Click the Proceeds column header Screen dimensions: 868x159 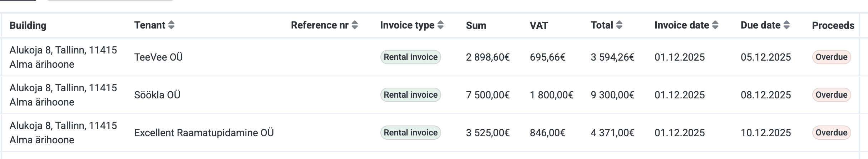833,25
